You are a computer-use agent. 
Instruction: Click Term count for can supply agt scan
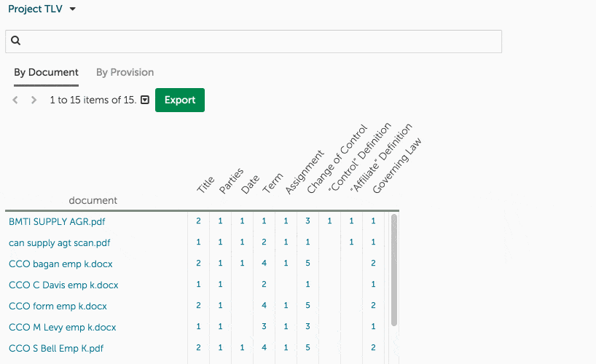pyautogui.click(x=264, y=242)
